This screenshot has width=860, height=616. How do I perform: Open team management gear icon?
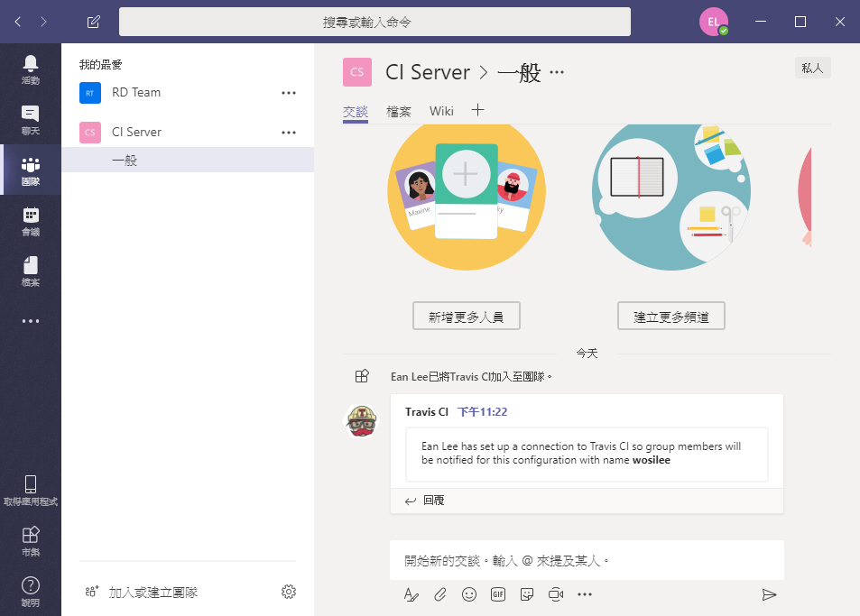pyautogui.click(x=289, y=592)
